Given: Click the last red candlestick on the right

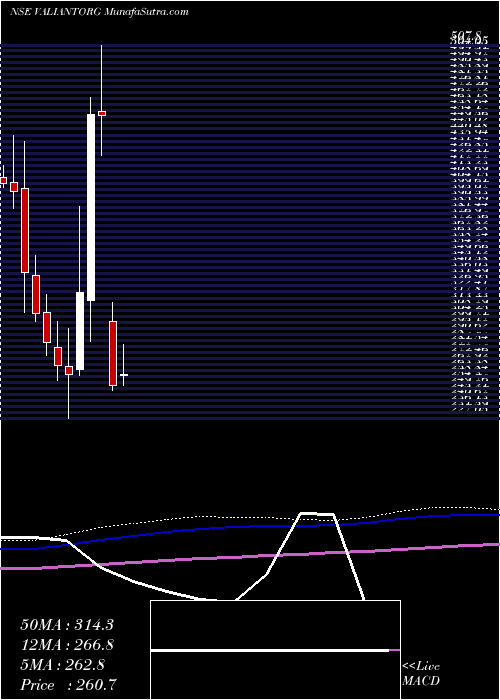Looking at the screenshot, I should point(113,354).
